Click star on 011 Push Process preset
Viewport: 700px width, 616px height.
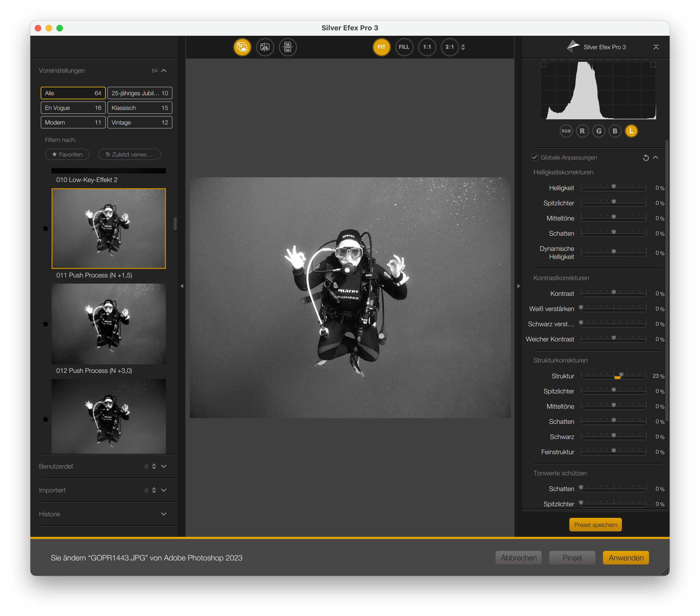click(46, 228)
